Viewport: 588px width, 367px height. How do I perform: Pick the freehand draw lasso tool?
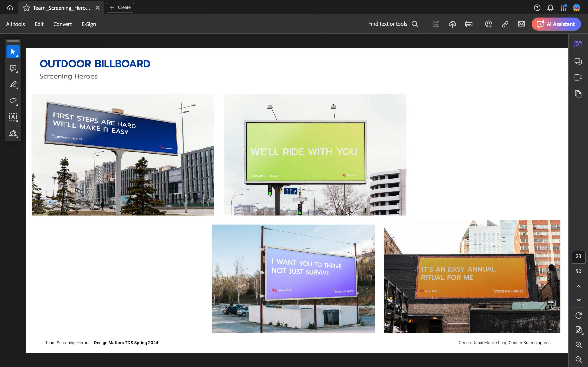13,101
